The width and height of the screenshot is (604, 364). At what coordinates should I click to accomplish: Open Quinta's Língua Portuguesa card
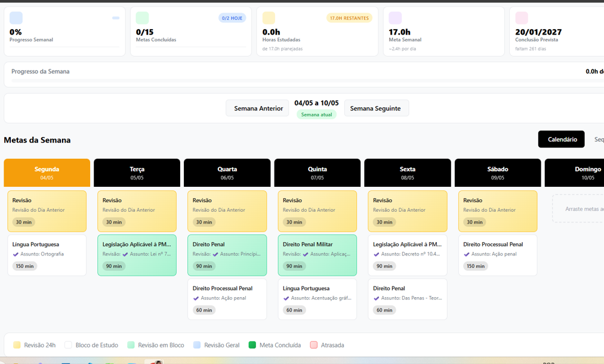coord(318,299)
